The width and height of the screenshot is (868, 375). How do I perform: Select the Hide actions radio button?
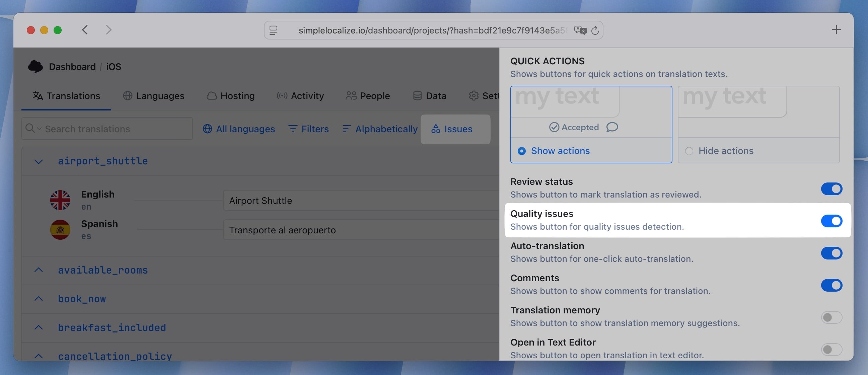click(689, 151)
